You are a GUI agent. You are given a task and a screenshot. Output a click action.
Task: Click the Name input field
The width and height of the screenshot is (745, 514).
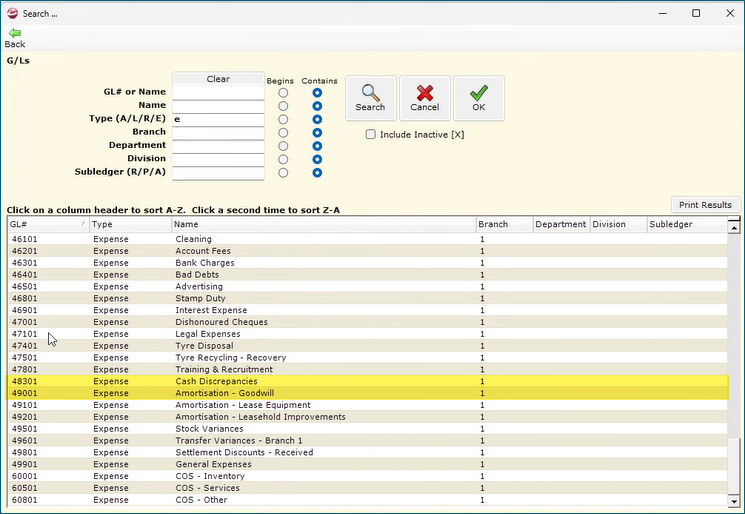pos(218,105)
